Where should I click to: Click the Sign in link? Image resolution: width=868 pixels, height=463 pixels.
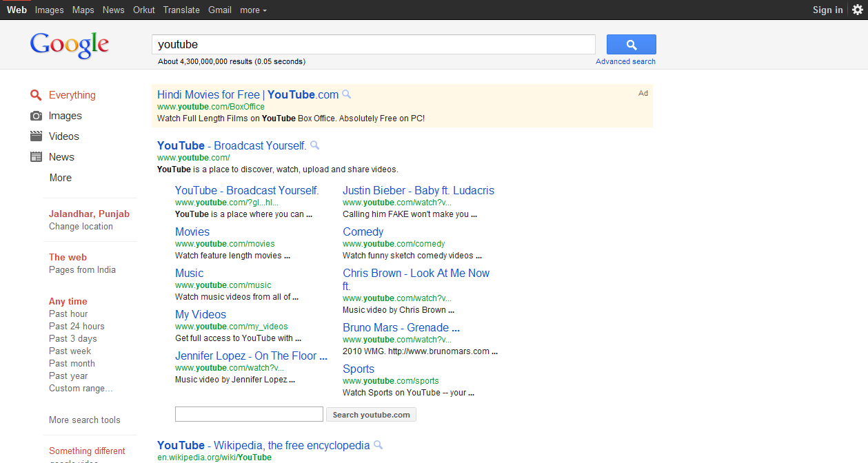827,10
